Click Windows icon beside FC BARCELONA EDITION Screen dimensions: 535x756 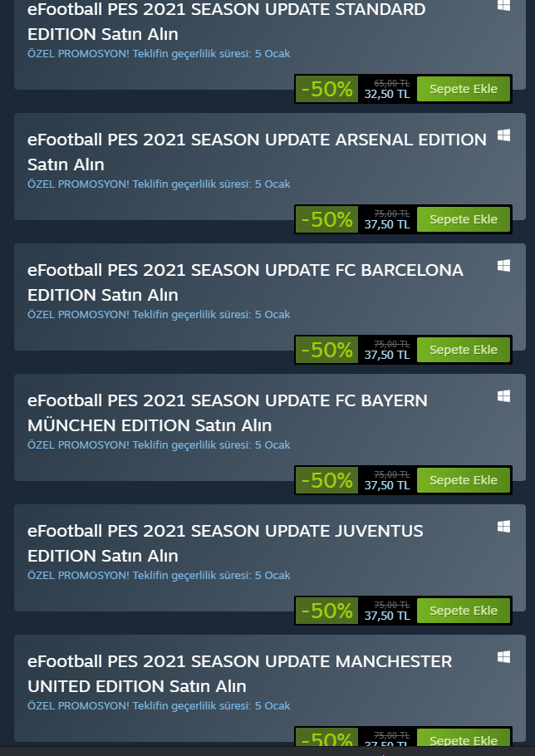[x=503, y=265]
